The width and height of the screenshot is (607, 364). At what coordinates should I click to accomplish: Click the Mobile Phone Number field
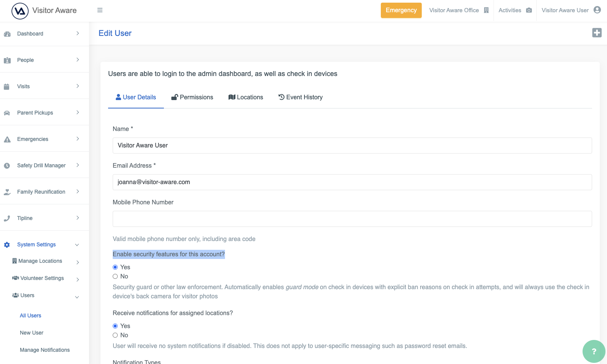point(352,219)
